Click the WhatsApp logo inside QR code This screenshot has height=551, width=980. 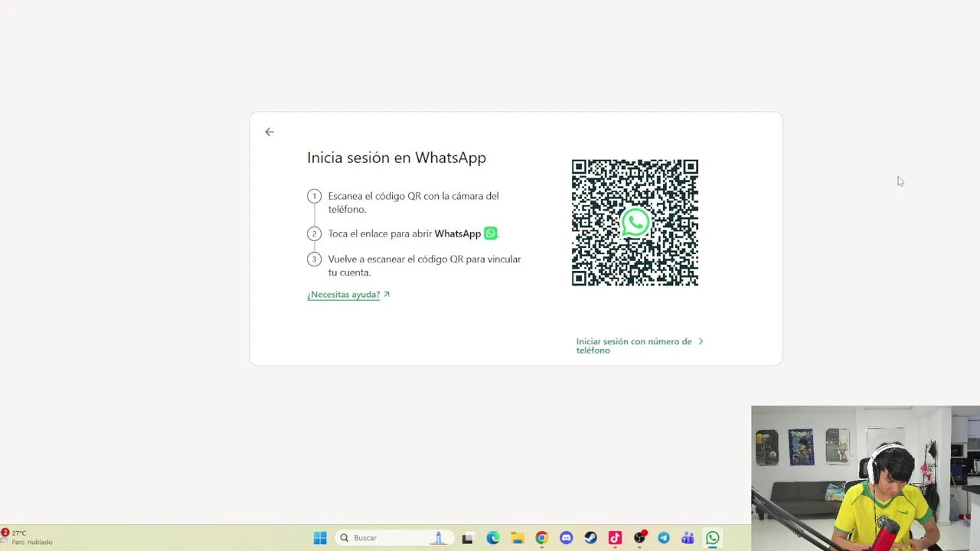(x=635, y=223)
